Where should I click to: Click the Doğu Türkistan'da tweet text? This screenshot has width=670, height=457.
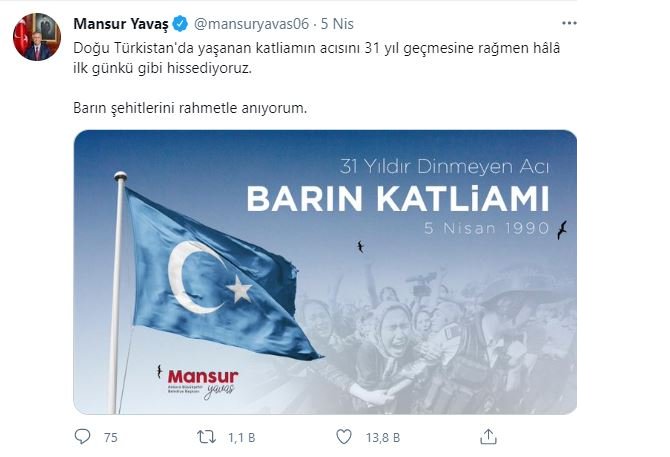(316, 58)
